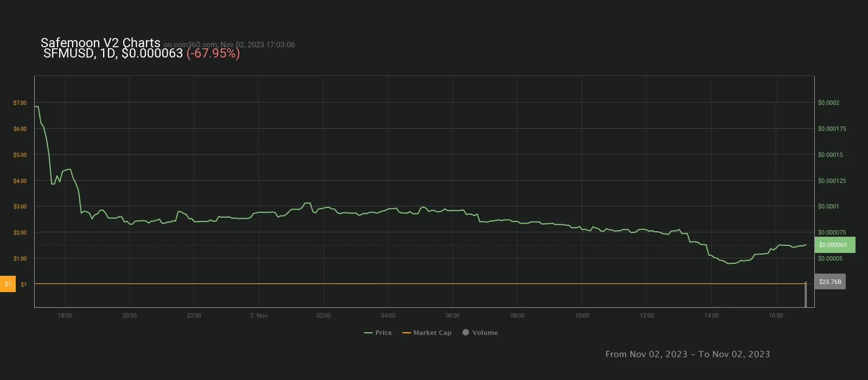Screen dimensions: 868x380
Task: Click the 16:00 time axis label
Action: click(776, 315)
